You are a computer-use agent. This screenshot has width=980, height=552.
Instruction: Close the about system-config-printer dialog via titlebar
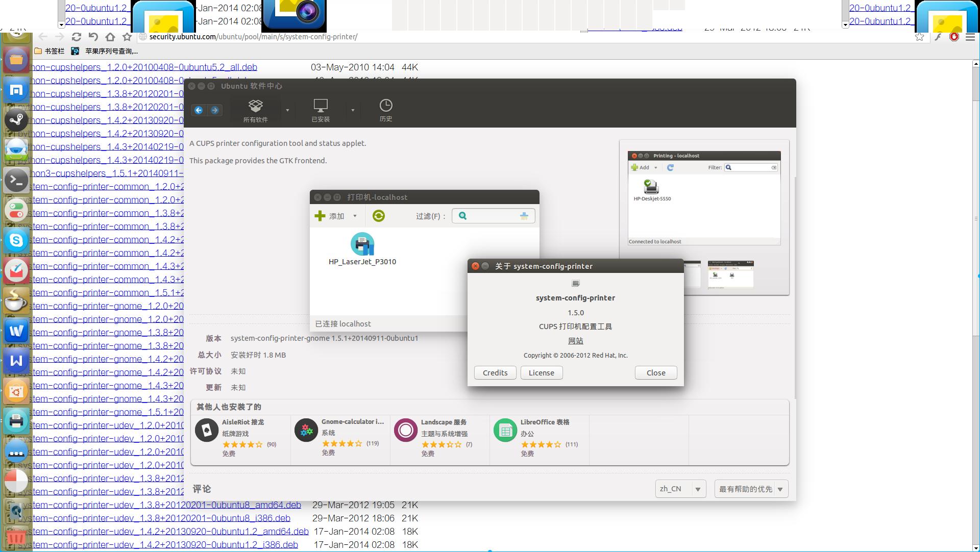[x=475, y=266]
